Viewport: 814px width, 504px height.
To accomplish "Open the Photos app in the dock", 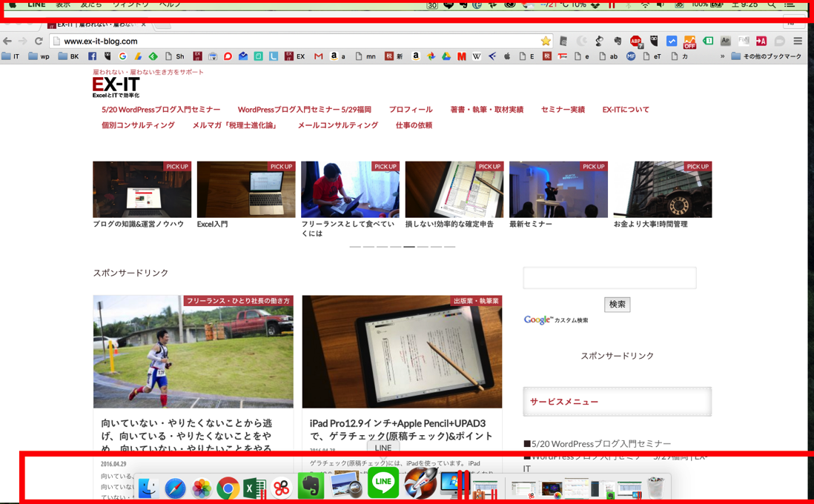I will pos(202,488).
